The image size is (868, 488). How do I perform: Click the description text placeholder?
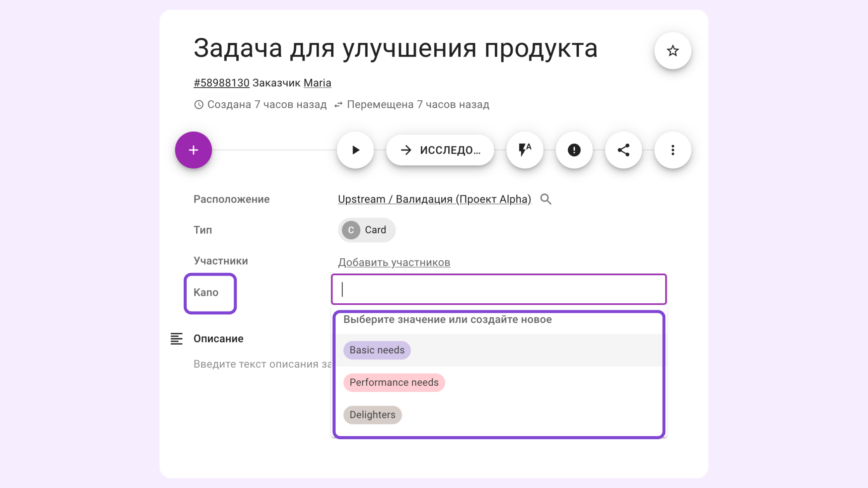coord(262,364)
